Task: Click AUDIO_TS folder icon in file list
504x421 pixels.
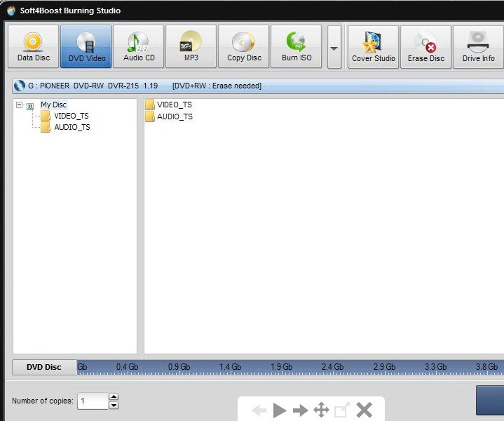Action: 149,116
